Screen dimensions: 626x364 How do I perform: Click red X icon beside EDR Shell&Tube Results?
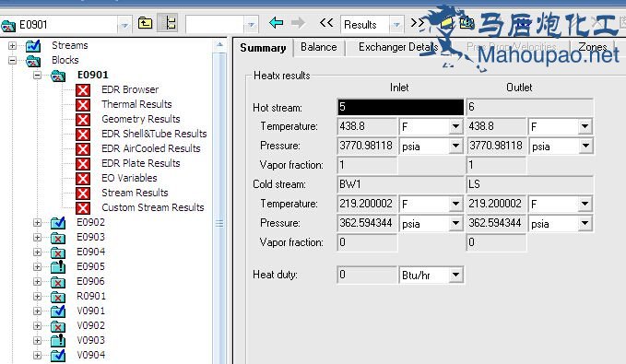83,135
